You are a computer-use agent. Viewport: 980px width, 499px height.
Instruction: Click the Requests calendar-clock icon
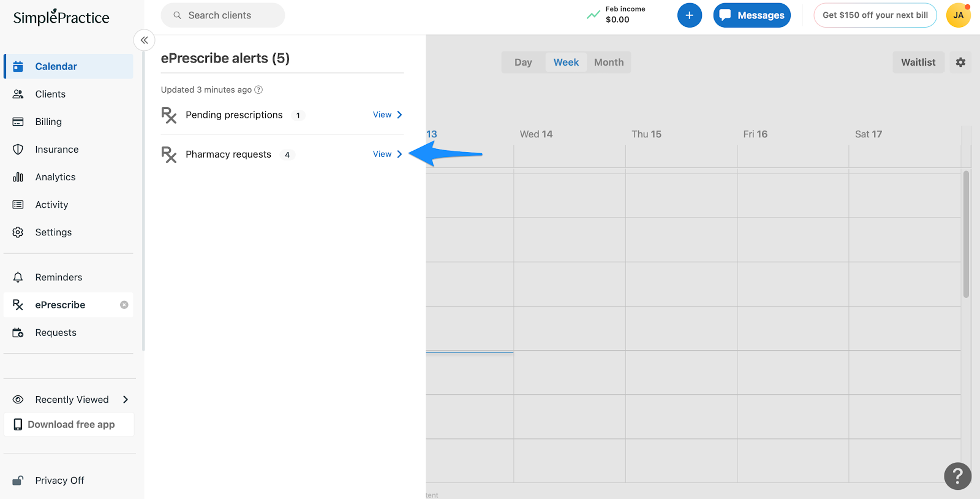coord(18,332)
